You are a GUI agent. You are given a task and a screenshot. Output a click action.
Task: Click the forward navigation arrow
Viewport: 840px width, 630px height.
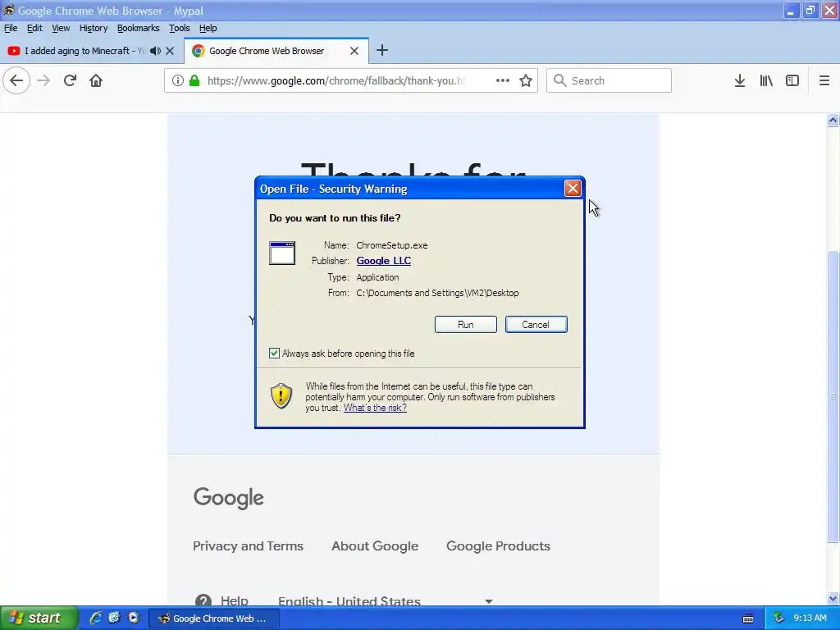coord(43,81)
